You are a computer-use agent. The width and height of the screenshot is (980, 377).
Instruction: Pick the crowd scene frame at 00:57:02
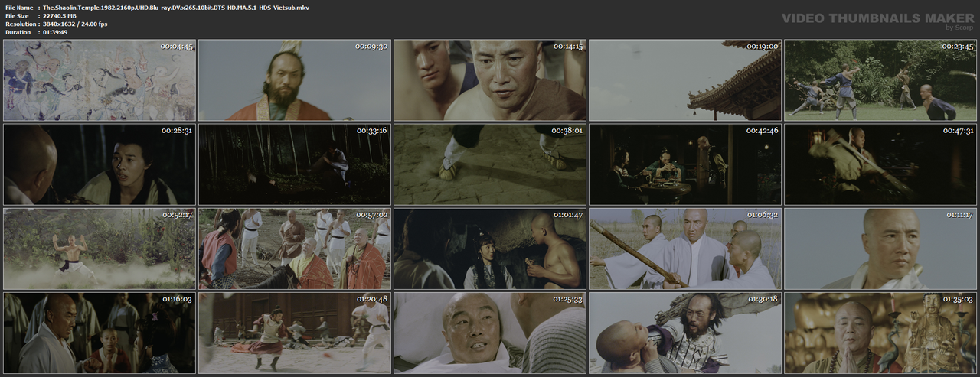coord(295,249)
